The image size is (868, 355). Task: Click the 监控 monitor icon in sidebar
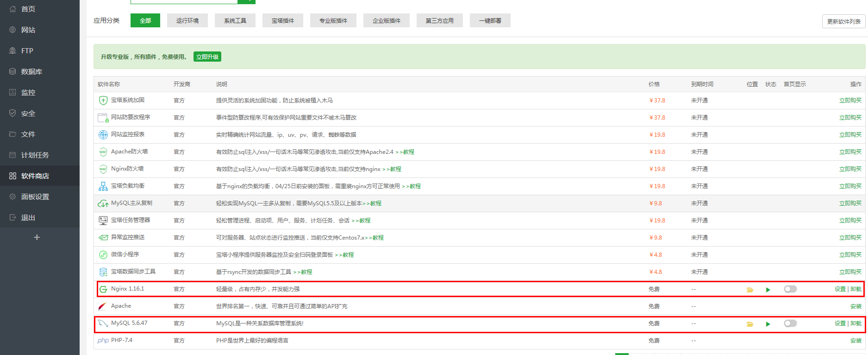point(12,92)
